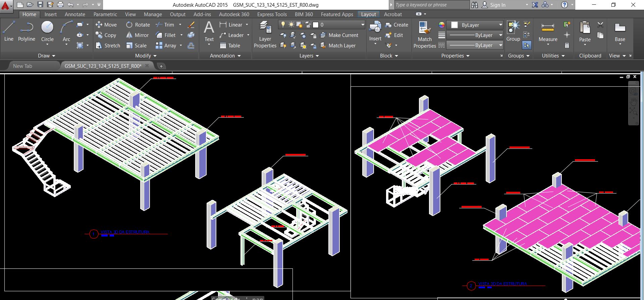The width and height of the screenshot is (644, 300).
Task: Click Make Current layer button
Action: tap(339, 35)
